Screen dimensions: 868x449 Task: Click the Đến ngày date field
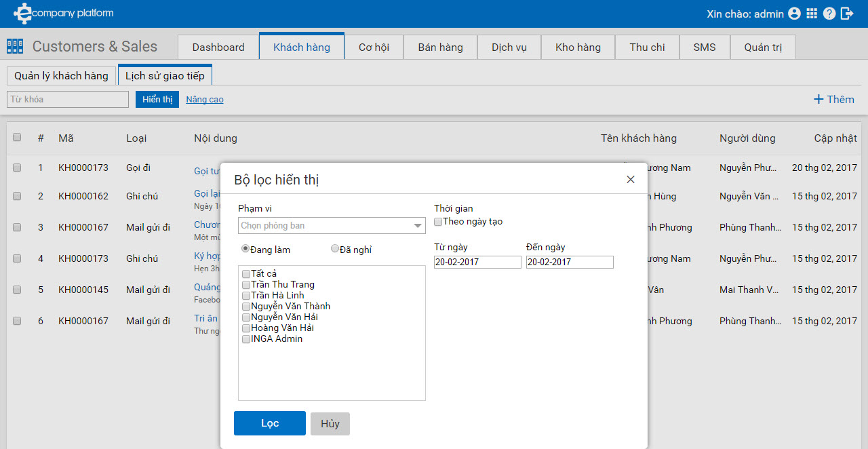(x=570, y=262)
